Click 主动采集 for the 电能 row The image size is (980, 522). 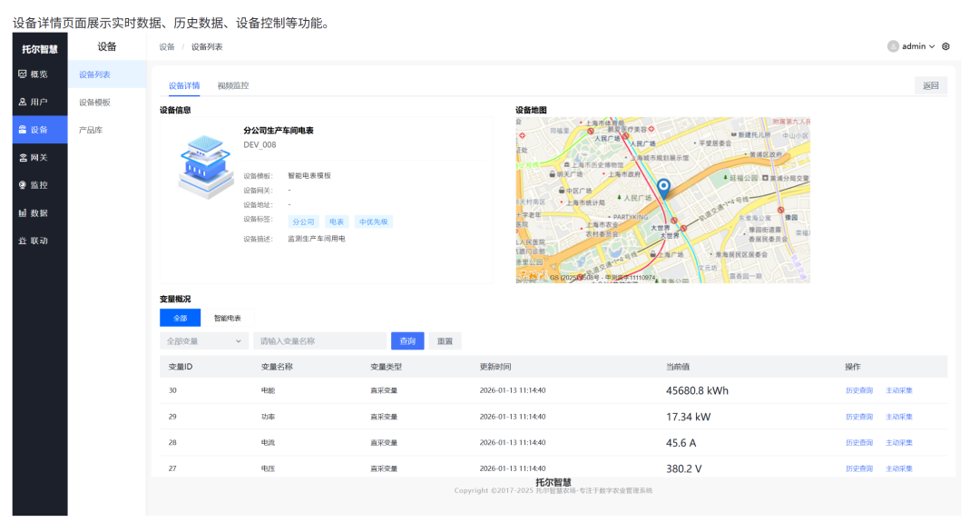coord(899,390)
